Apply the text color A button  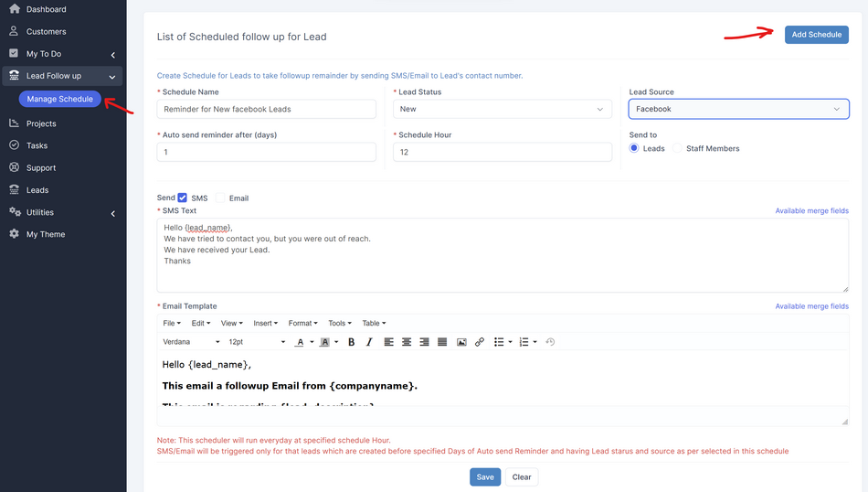(x=300, y=342)
